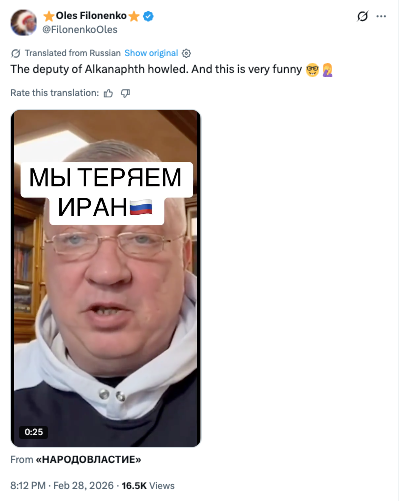Click the Translated from Russian label
This screenshot has width=401, height=501.
(x=73, y=53)
